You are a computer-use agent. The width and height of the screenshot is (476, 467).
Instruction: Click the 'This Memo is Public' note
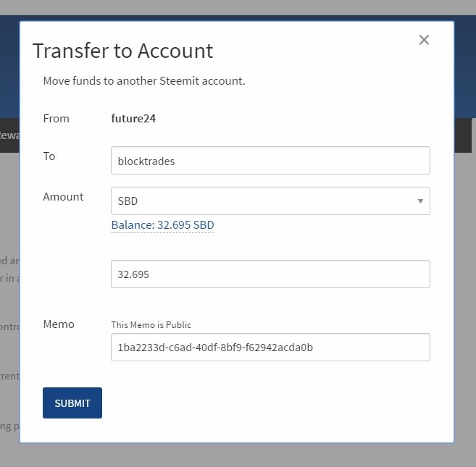(151, 325)
